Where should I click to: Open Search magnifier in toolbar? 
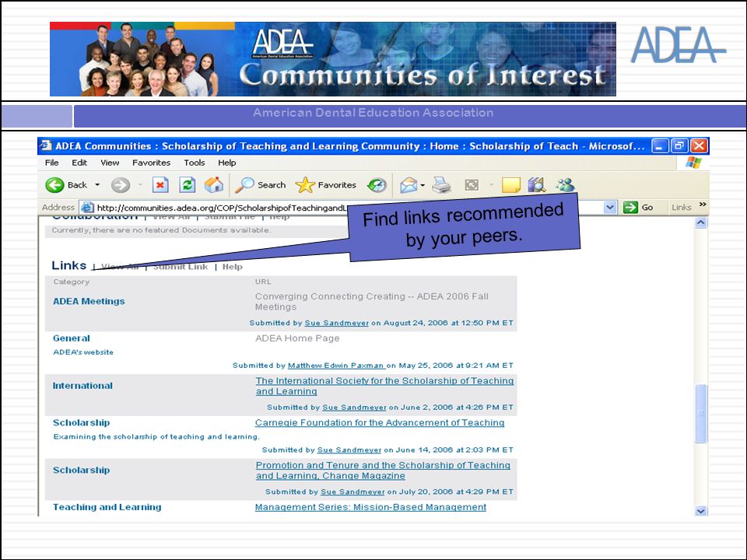(260, 185)
